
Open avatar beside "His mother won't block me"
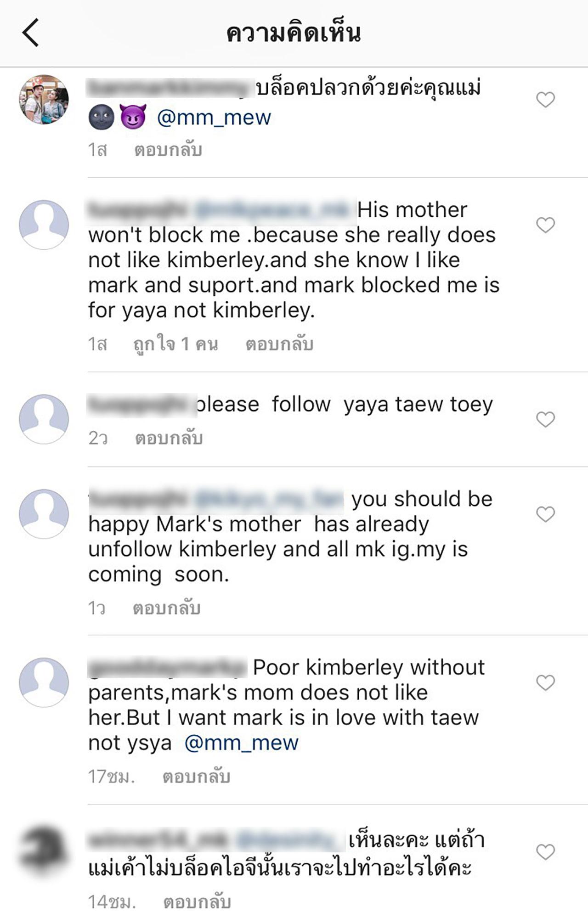pyautogui.click(x=44, y=225)
